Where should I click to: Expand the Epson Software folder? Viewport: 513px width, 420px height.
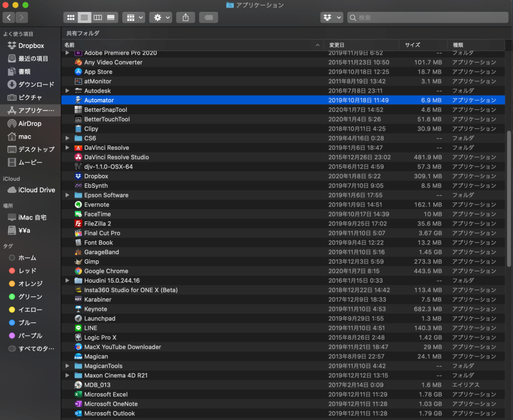[x=68, y=195]
